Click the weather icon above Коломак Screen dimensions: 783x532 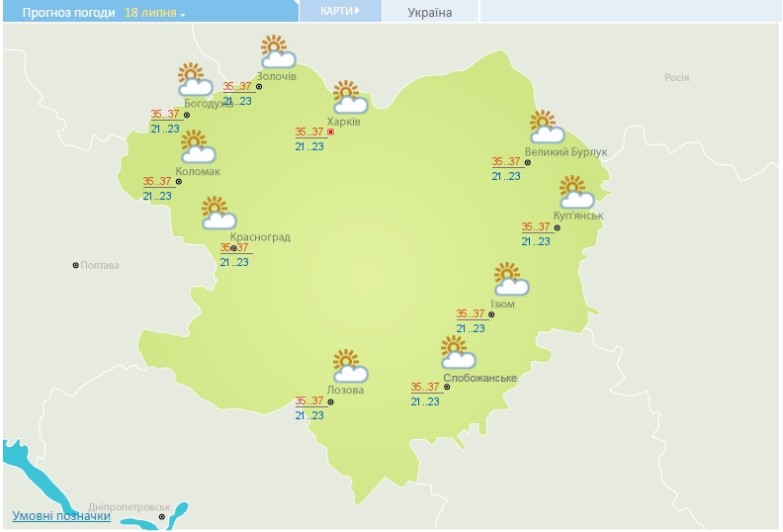[x=198, y=147]
